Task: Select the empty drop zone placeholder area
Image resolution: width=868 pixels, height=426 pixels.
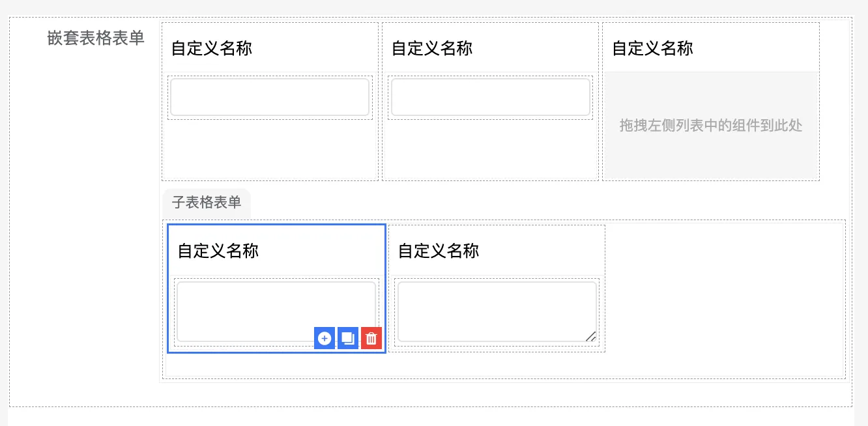Action: click(710, 126)
